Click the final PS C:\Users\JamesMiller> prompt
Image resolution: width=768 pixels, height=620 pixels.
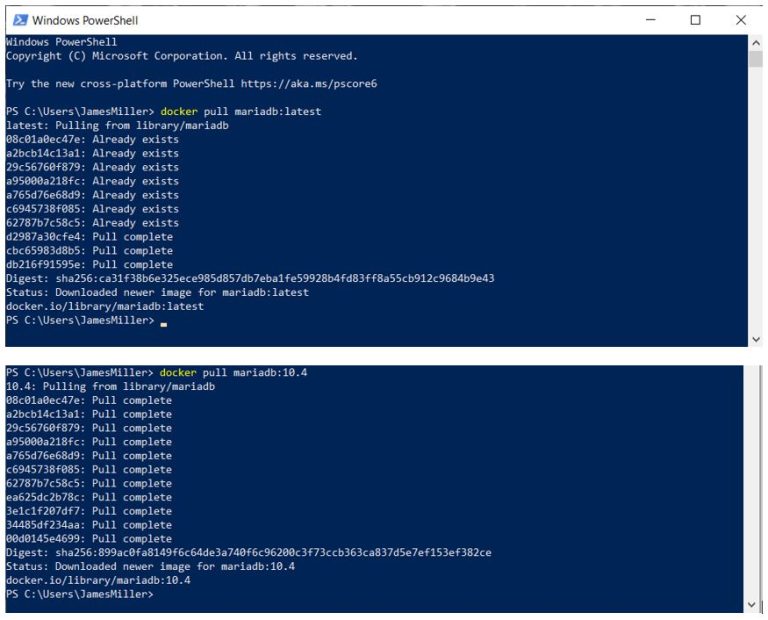pyautogui.click(x=79, y=595)
